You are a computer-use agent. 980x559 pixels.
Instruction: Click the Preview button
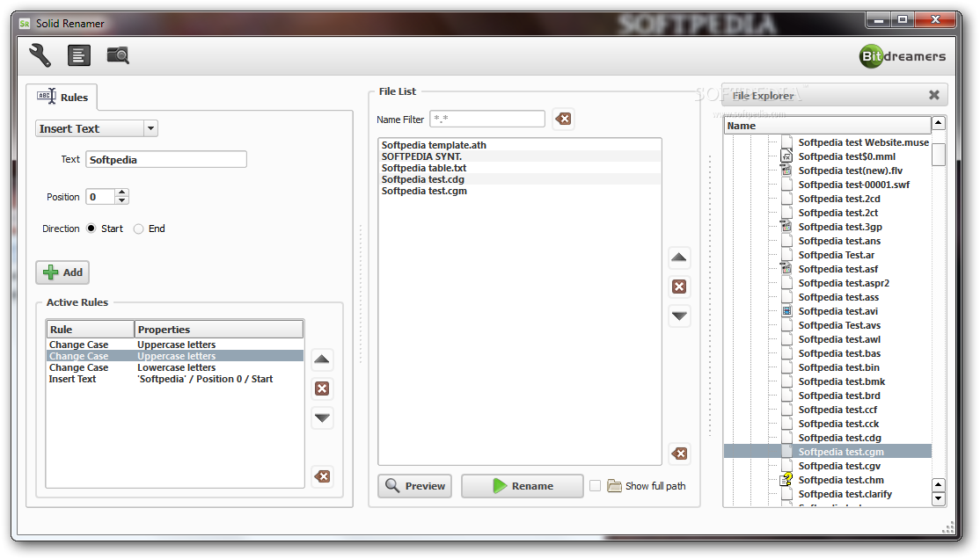(x=415, y=486)
